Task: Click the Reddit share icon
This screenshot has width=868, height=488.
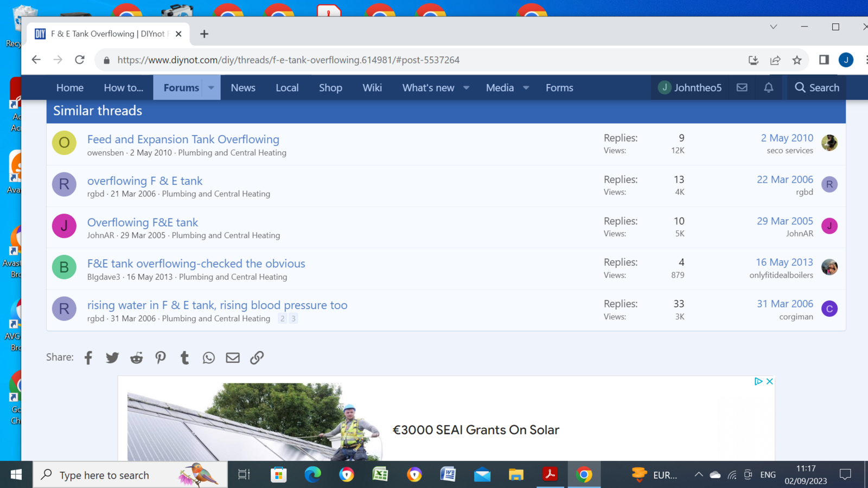Action: (137, 358)
